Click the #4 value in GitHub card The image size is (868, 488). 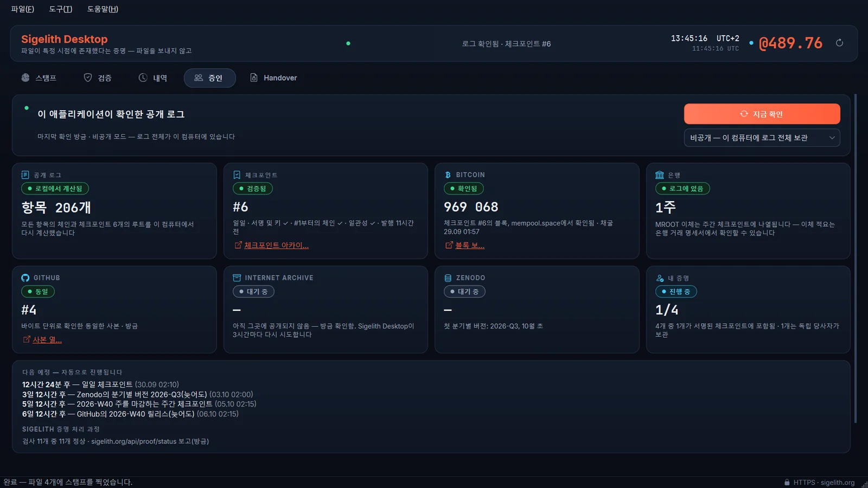click(29, 310)
